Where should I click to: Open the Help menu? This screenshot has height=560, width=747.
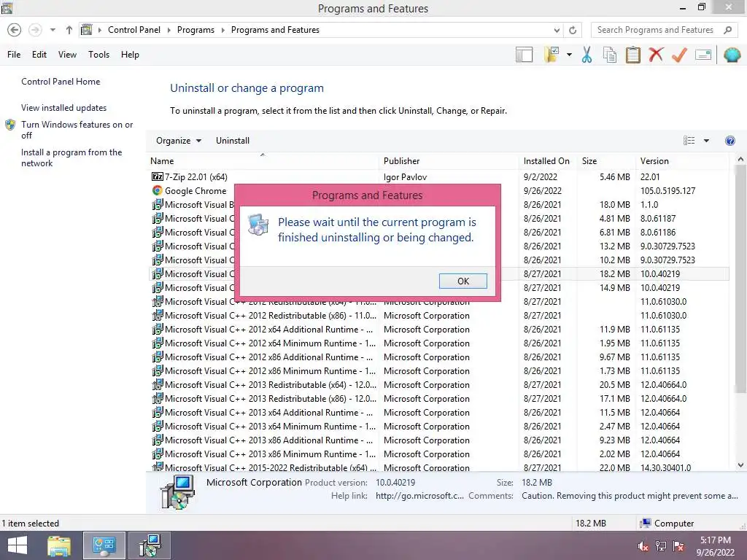130,54
